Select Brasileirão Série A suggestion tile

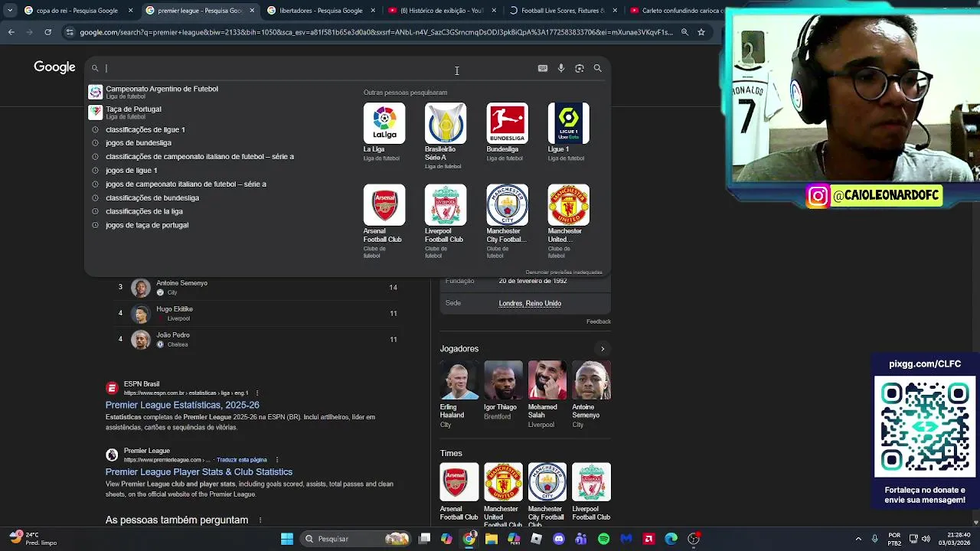(446, 136)
